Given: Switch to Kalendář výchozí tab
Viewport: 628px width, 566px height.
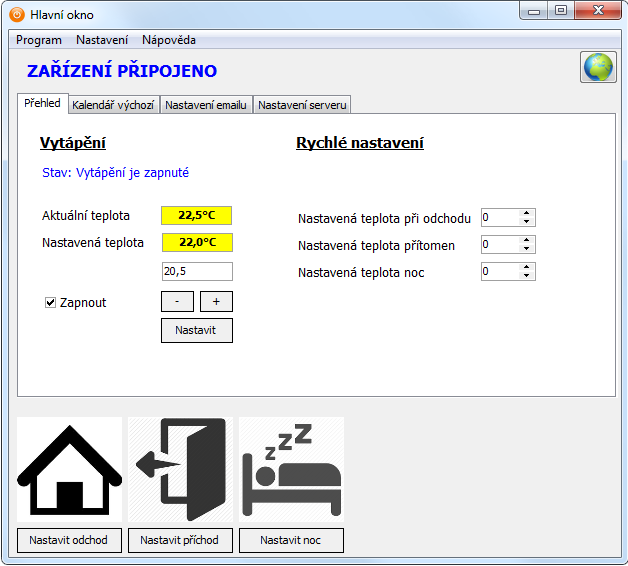Looking at the screenshot, I should point(113,105).
